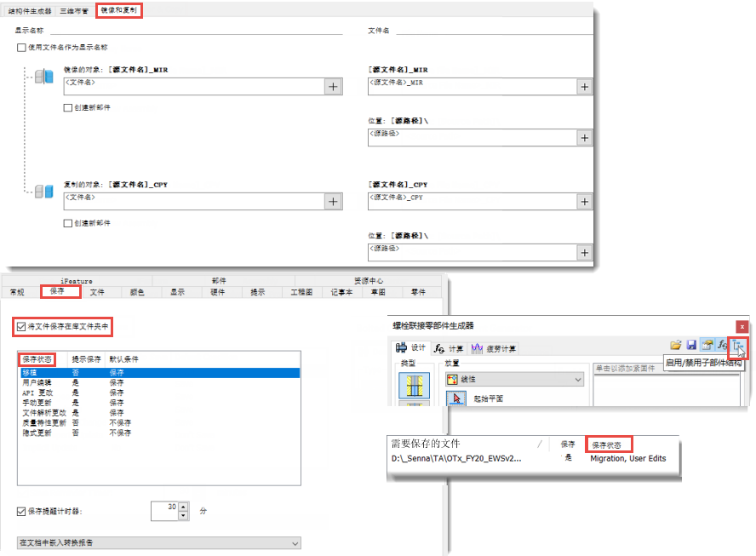Click the toolbar icon right of the save disk
Viewport: 756px width, 556px height.
pos(707,345)
